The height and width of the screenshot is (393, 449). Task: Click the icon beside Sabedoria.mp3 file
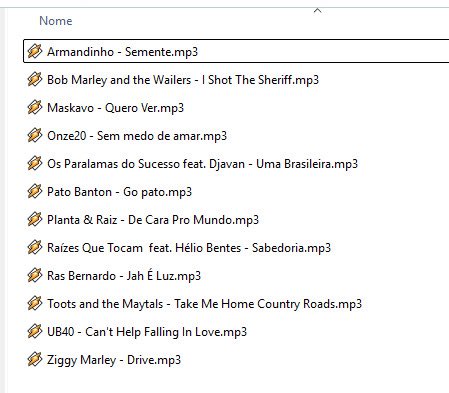tap(35, 247)
